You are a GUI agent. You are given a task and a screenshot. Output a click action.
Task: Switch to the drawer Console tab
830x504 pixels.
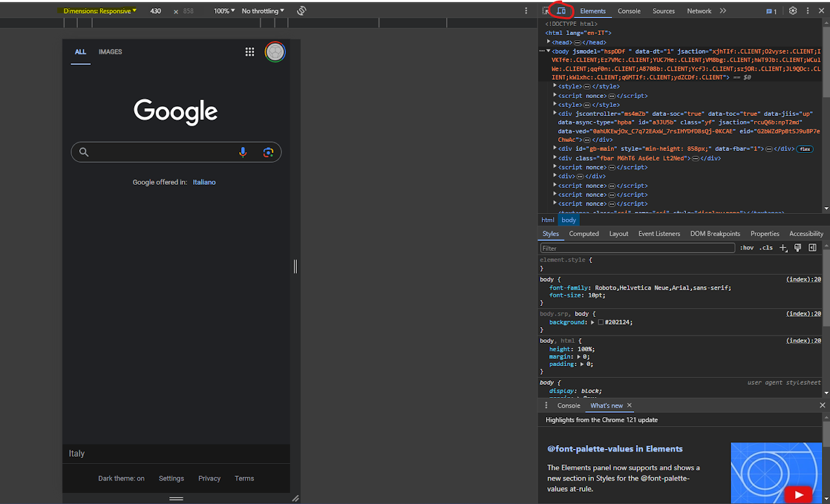(x=569, y=406)
